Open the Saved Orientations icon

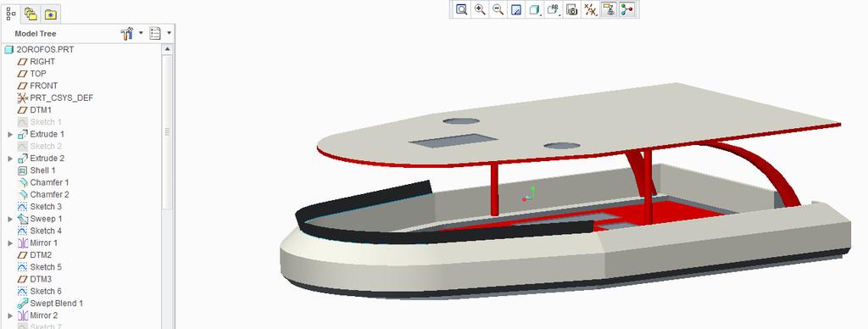point(553,9)
